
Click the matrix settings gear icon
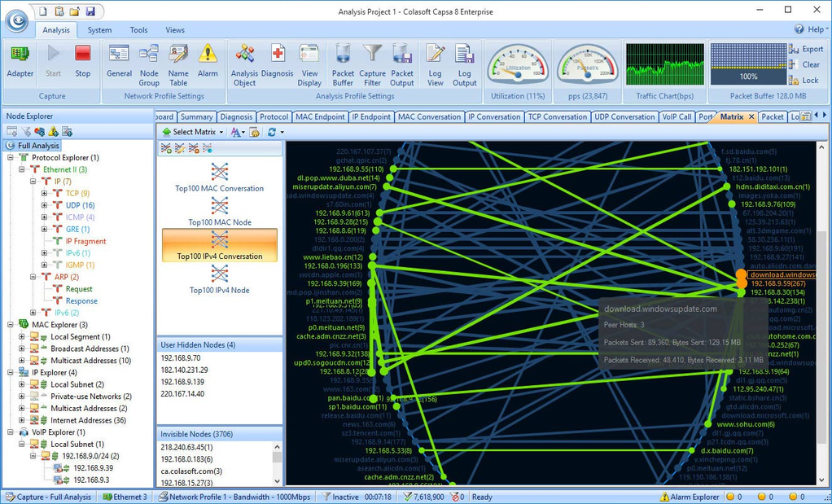(x=255, y=132)
